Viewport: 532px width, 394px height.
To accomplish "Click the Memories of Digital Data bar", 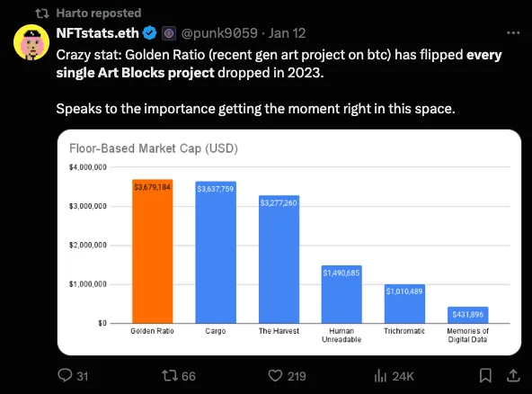I will click(x=468, y=315).
